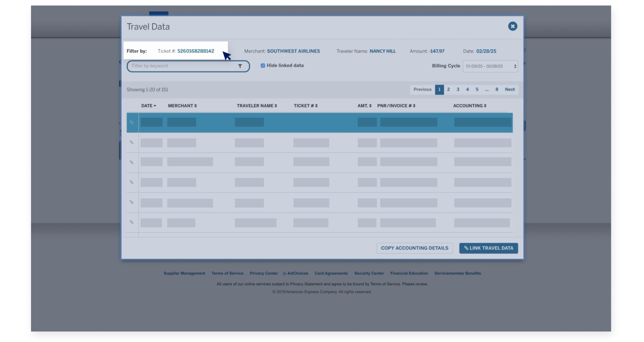Click the link chain icon on the second row
644x342 pixels.
click(132, 142)
